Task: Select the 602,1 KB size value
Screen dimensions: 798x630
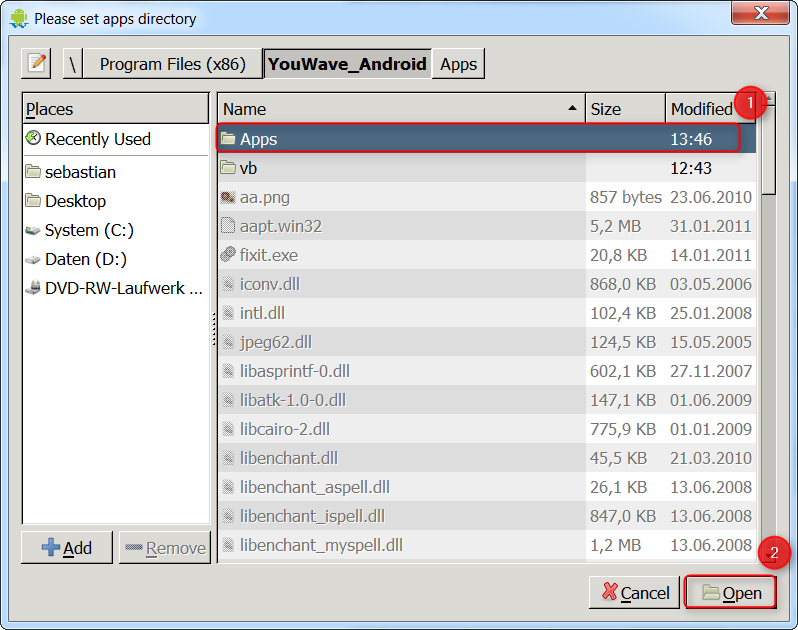Action: pos(623,371)
